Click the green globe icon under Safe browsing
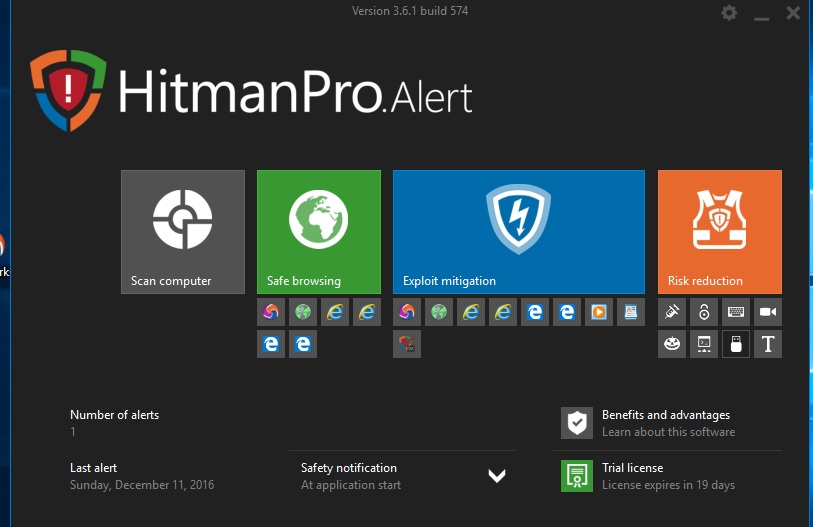The width and height of the screenshot is (813, 527). coord(303,312)
